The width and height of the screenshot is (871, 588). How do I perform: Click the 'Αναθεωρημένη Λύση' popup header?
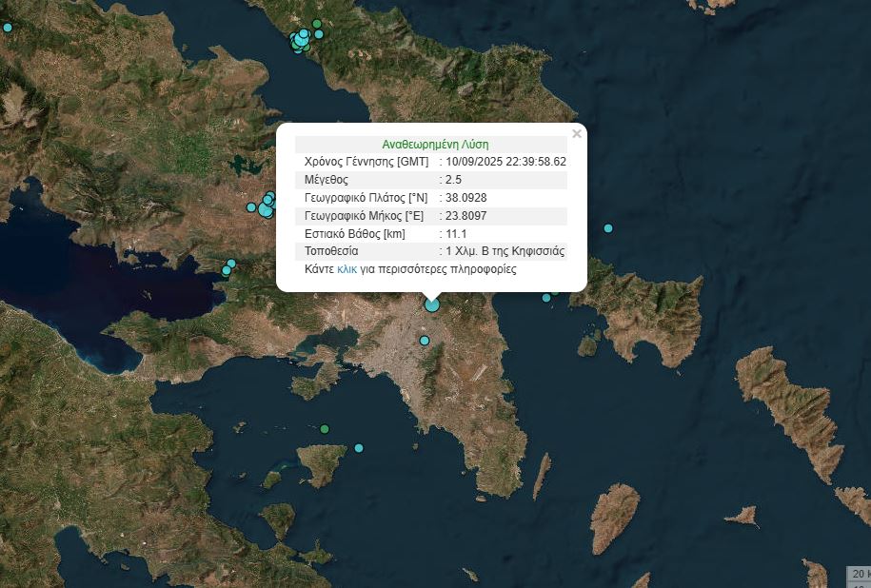click(435, 145)
